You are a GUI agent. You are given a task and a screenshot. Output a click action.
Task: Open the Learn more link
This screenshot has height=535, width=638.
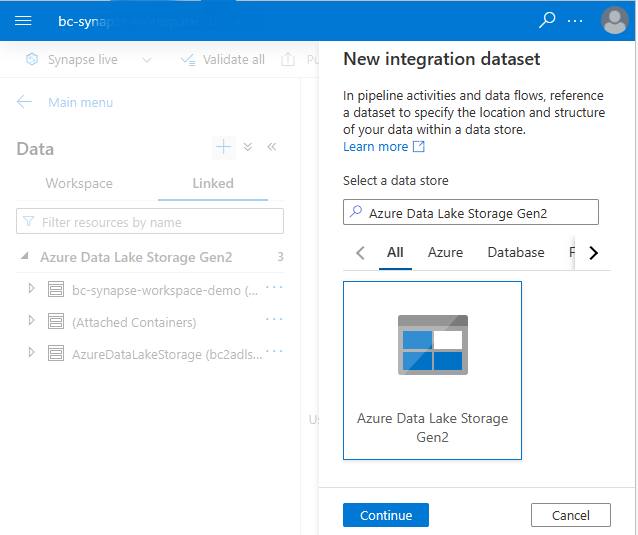click(x=384, y=146)
